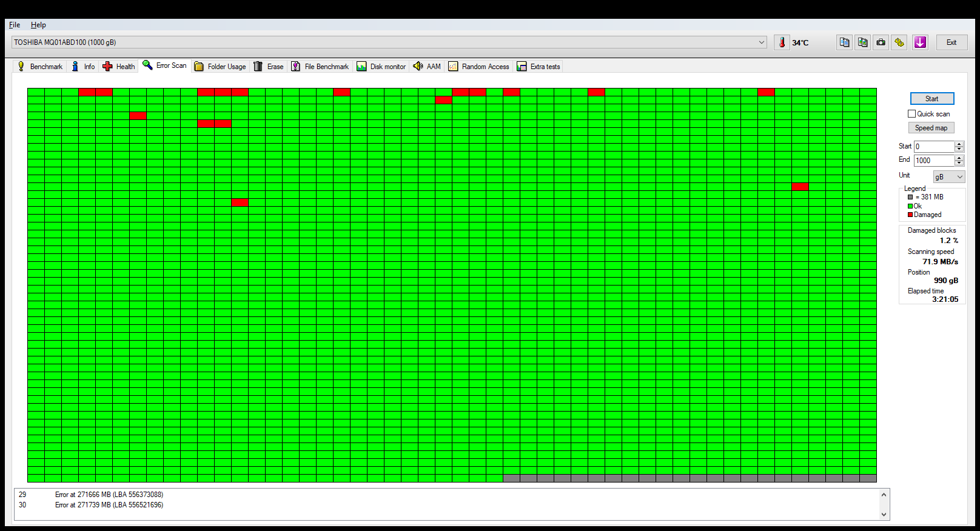Open the File menu
This screenshot has height=531, width=980.
15,25
